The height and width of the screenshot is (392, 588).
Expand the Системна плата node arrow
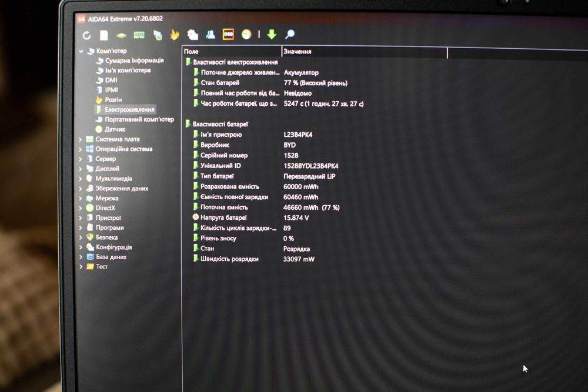coord(80,139)
